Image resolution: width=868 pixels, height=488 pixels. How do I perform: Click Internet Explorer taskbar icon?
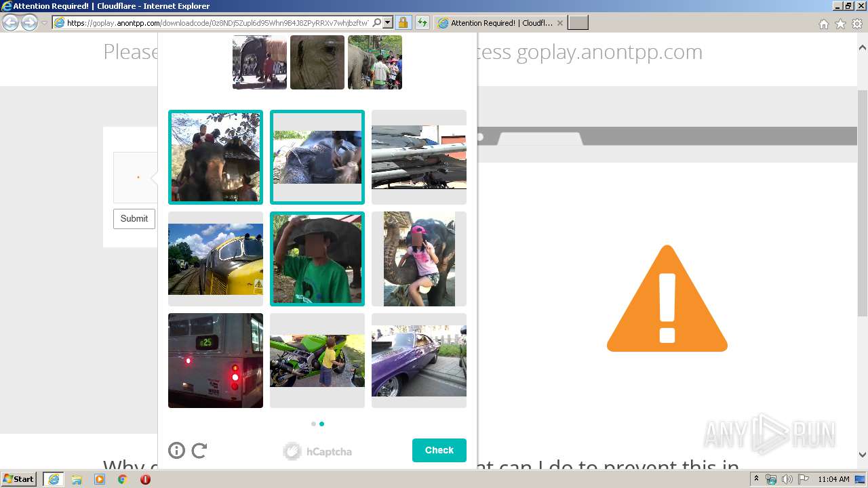click(x=54, y=479)
